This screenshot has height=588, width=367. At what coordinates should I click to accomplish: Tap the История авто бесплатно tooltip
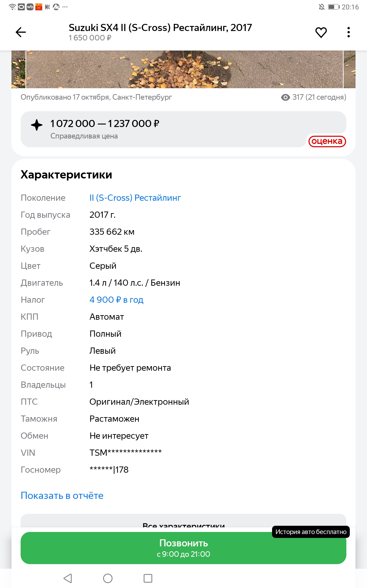[x=311, y=532]
